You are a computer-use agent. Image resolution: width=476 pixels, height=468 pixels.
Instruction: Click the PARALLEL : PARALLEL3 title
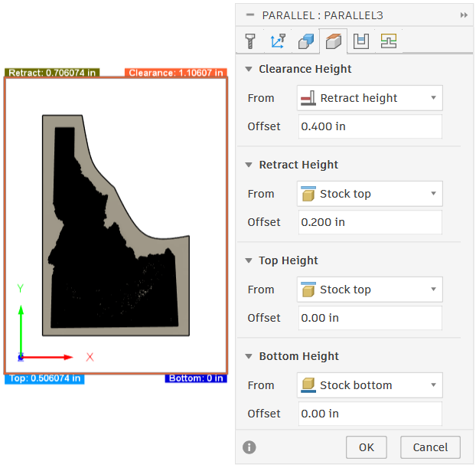click(x=322, y=15)
